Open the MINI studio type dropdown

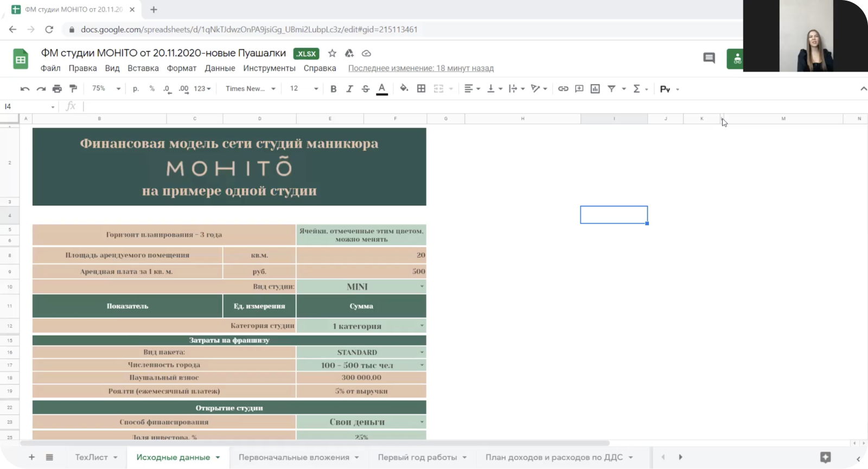[422, 286]
